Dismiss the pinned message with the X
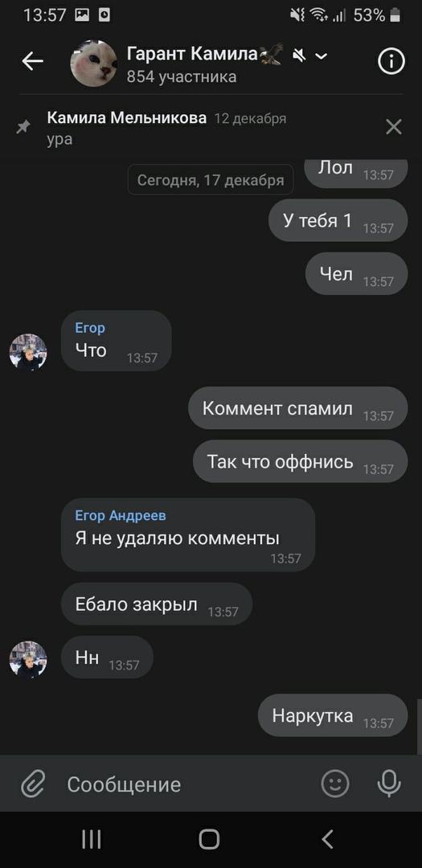 [394, 127]
